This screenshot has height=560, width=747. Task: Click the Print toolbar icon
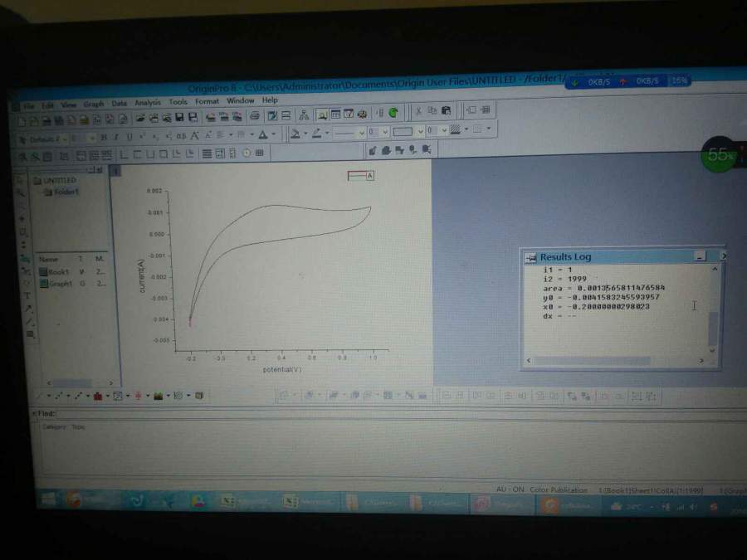tap(255, 115)
